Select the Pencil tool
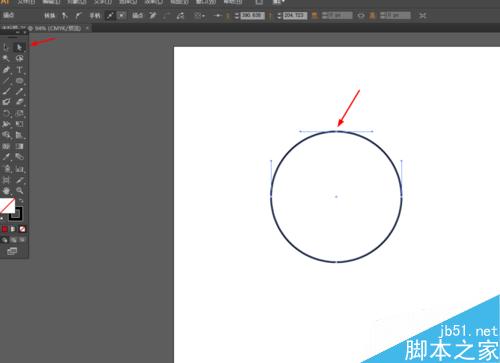The width and height of the screenshot is (500, 363). click(19, 91)
